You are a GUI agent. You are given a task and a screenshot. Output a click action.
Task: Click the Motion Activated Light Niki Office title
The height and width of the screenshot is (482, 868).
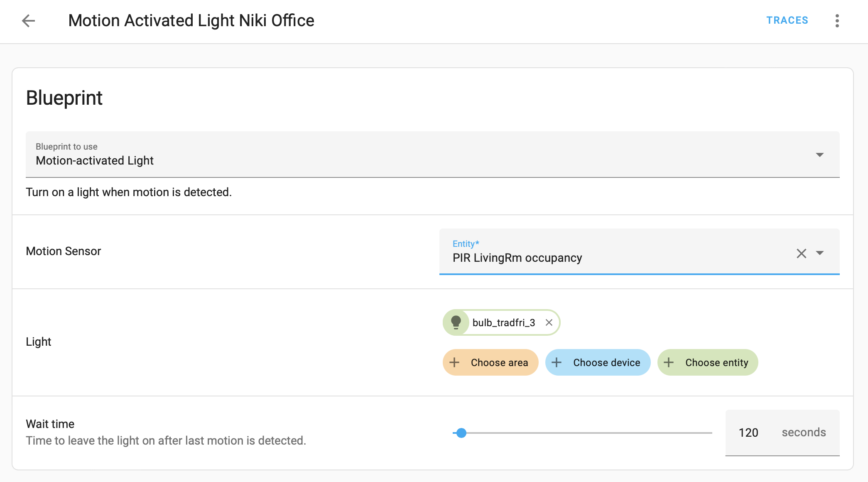(191, 20)
